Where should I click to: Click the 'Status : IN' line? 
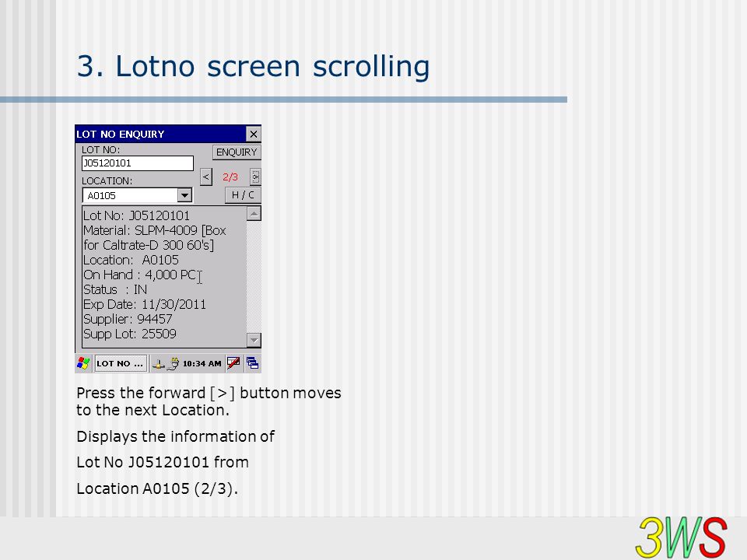[x=115, y=289]
